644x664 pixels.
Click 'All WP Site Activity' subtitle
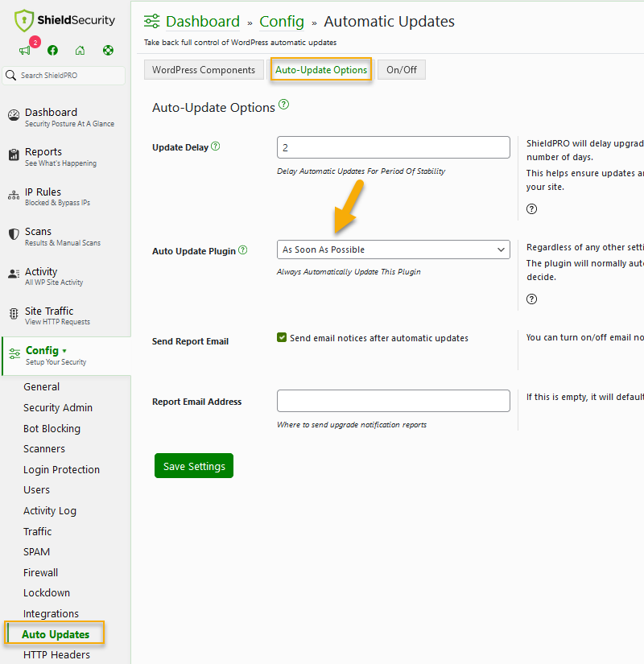click(x=54, y=283)
